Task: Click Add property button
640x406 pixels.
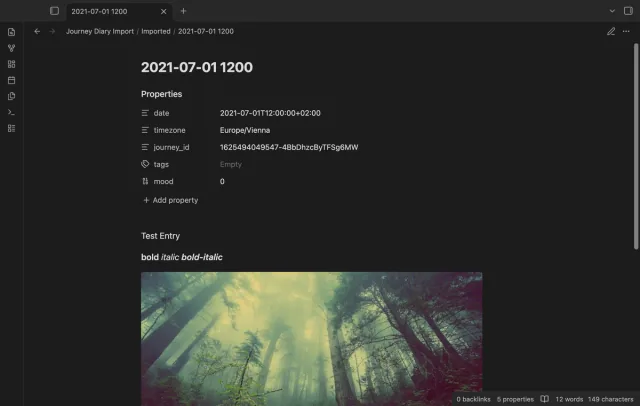Action: click(x=171, y=200)
